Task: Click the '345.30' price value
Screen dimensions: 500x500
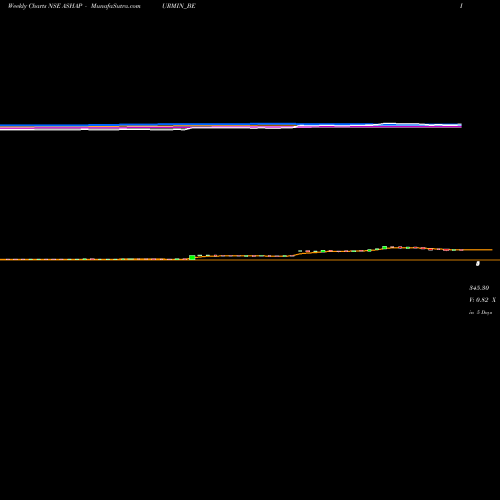Action: (479, 288)
